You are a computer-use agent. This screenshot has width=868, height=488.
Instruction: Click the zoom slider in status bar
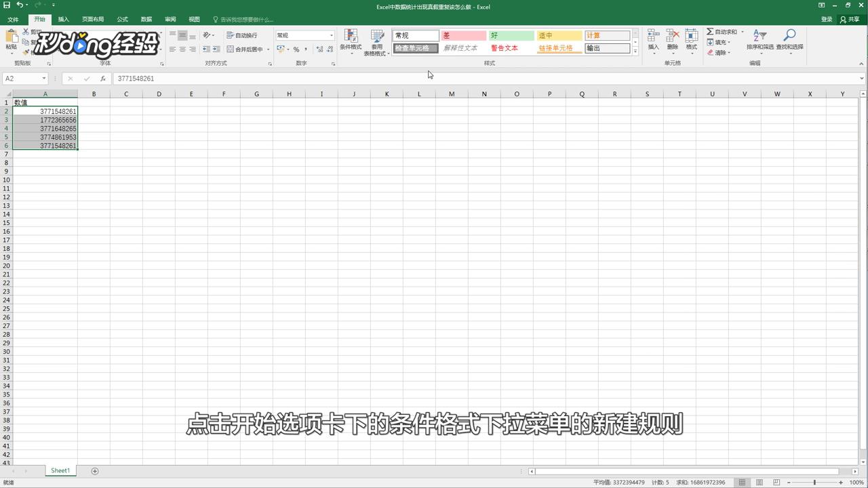[814, 483]
